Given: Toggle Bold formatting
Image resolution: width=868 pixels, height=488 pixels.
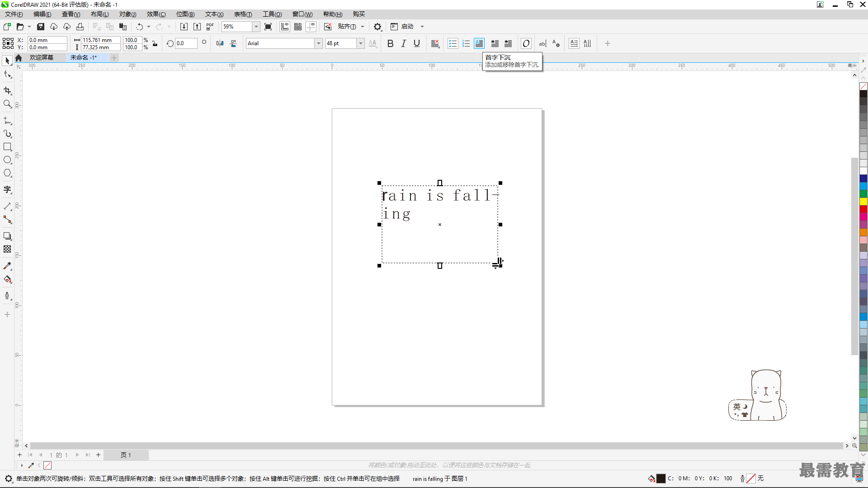Looking at the screenshot, I should pos(391,43).
